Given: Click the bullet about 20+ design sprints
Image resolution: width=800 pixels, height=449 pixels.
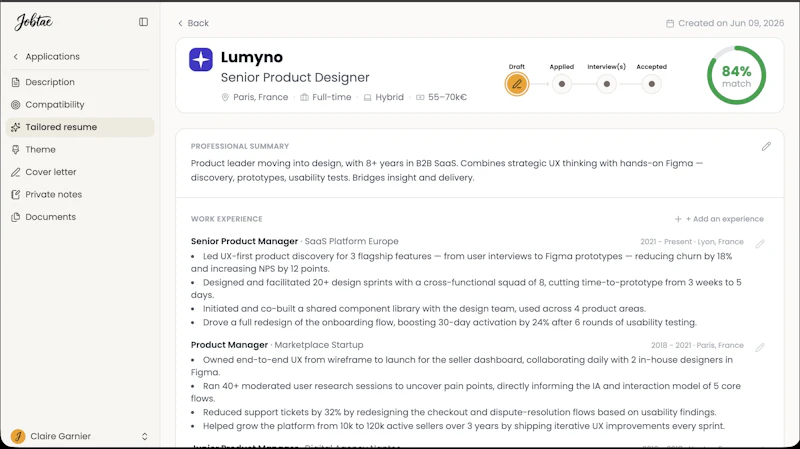Looking at the screenshot, I should click(466, 289).
